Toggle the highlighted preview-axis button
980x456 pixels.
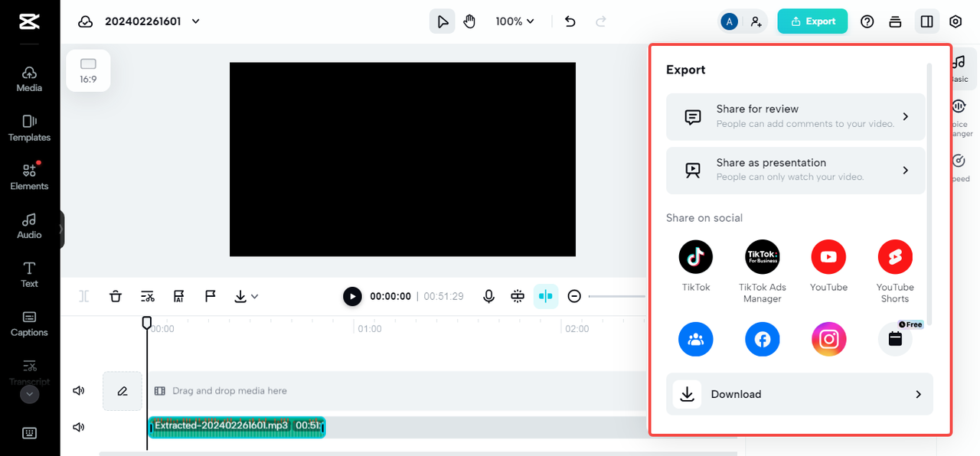[546, 296]
